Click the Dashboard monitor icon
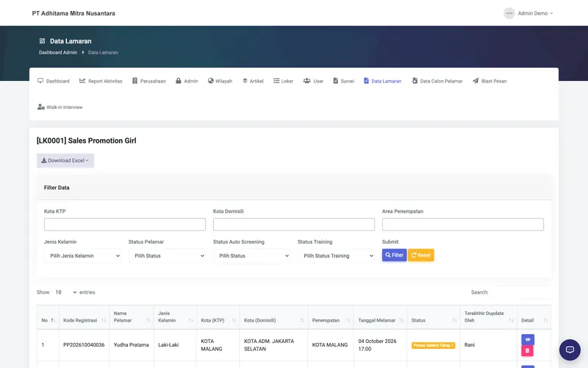The height and width of the screenshot is (368, 588). 40,81
